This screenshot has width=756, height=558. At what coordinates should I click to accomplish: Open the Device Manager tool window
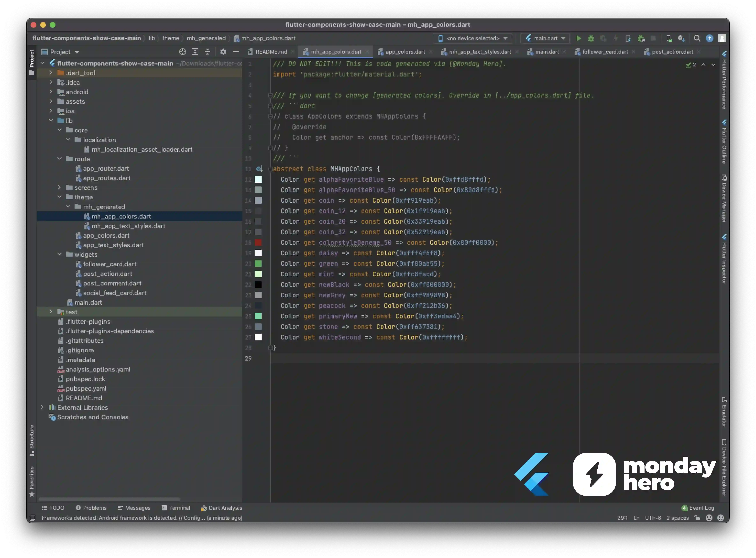pos(724,199)
